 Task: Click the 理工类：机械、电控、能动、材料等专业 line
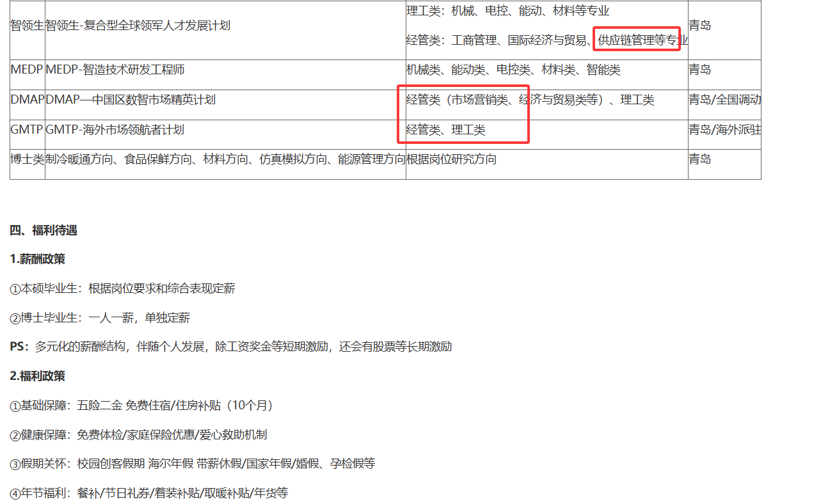[x=507, y=11]
